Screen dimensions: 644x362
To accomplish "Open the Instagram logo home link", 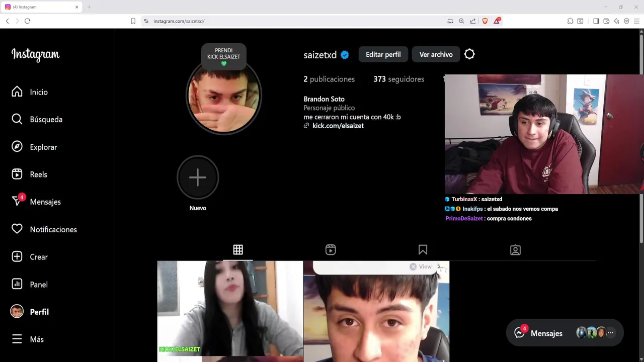I will pos(35,55).
